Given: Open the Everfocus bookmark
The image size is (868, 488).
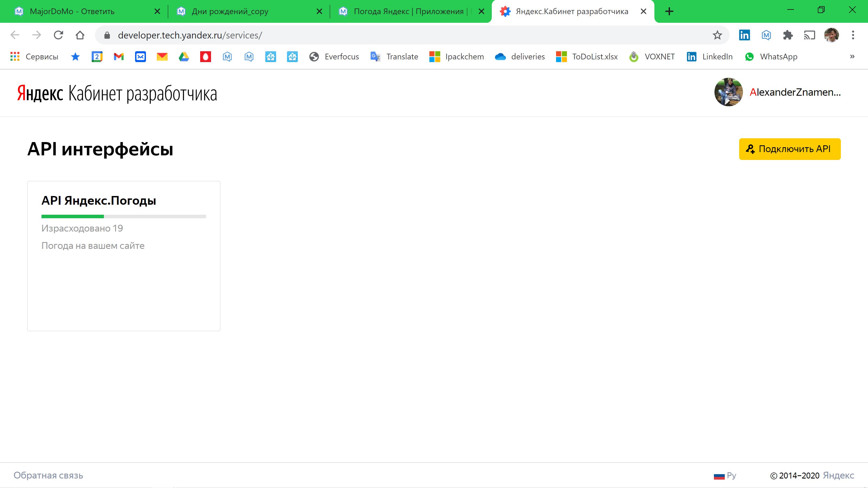Looking at the screenshot, I should pyautogui.click(x=334, y=57).
